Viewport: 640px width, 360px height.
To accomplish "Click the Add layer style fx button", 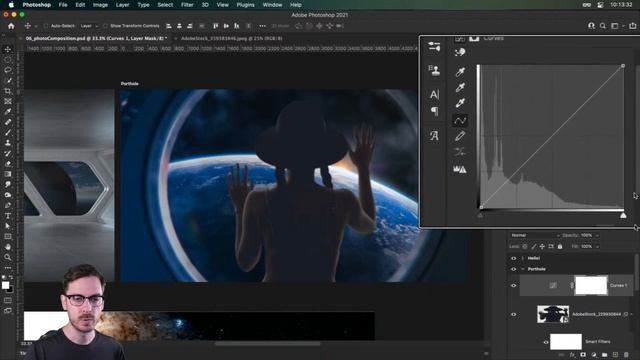I will click(x=572, y=355).
